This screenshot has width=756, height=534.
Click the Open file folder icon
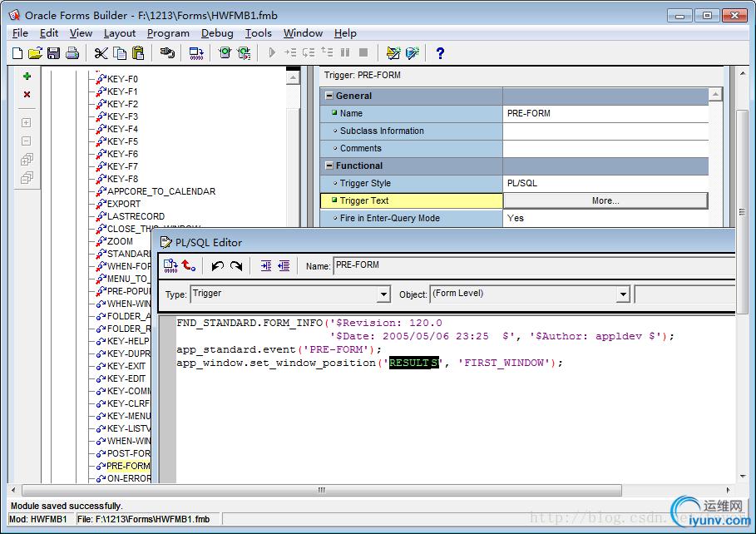pyautogui.click(x=35, y=53)
